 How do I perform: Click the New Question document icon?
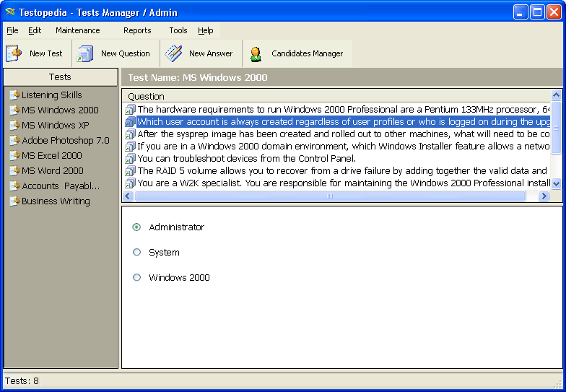[85, 53]
